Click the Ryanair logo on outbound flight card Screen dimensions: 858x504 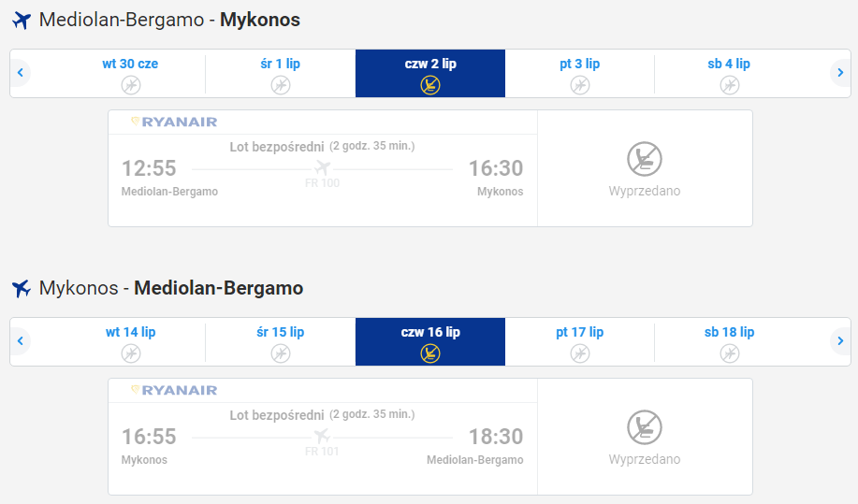pyautogui.click(x=174, y=122)
